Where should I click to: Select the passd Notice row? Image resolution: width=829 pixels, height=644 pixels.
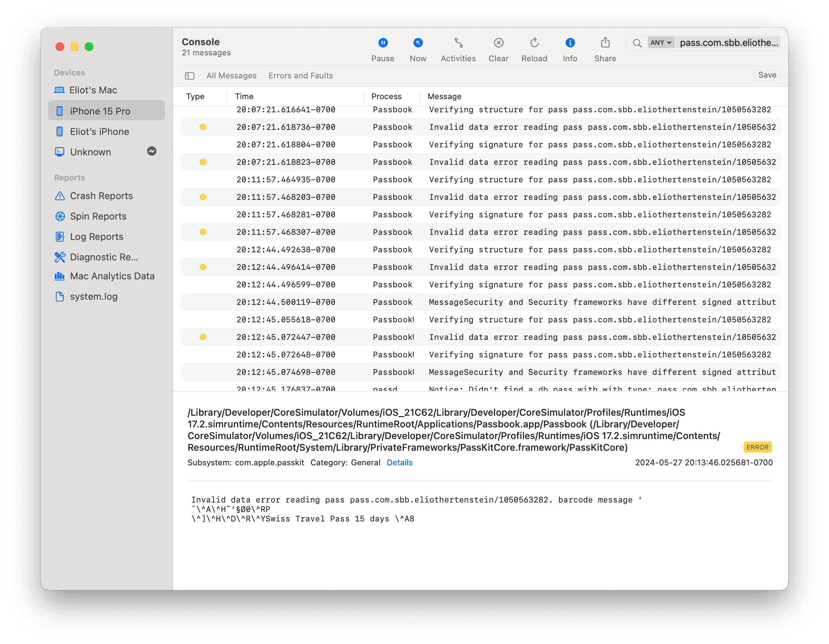480,387
